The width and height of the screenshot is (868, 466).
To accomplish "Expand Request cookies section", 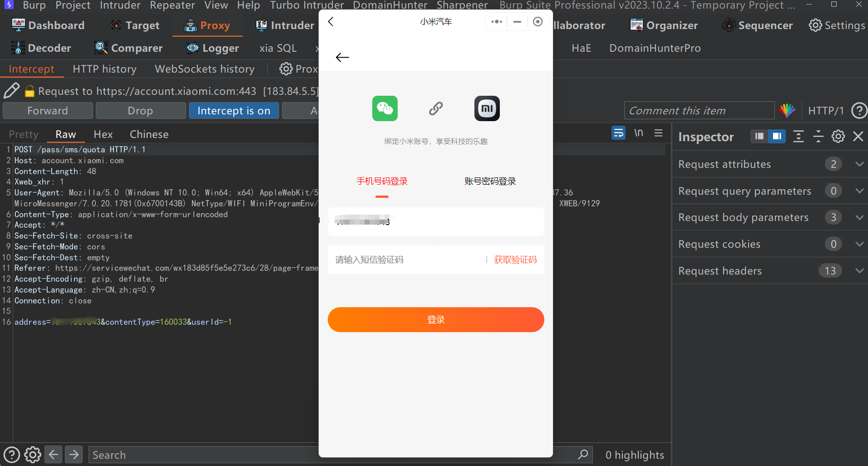I will (x=859, y=244).
